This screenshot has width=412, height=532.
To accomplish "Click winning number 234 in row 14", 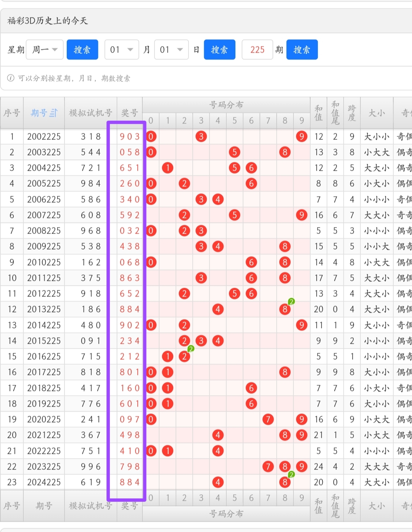I will tap(130, 341).
